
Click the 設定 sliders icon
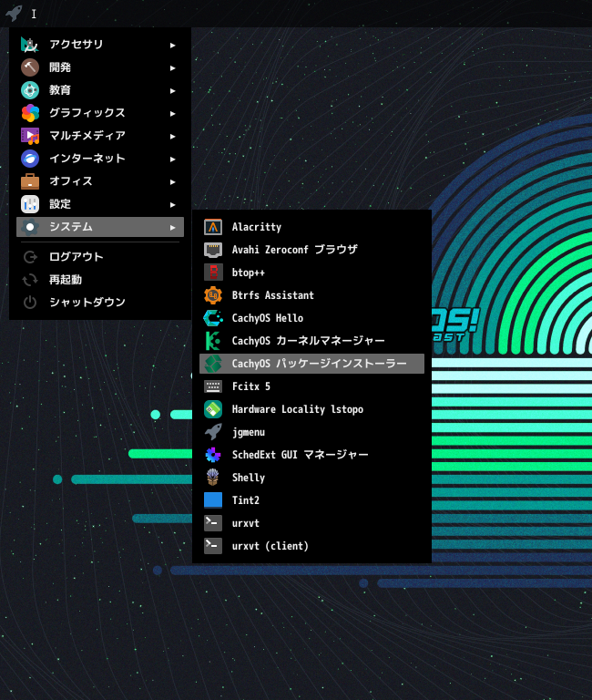pos(30,204)
